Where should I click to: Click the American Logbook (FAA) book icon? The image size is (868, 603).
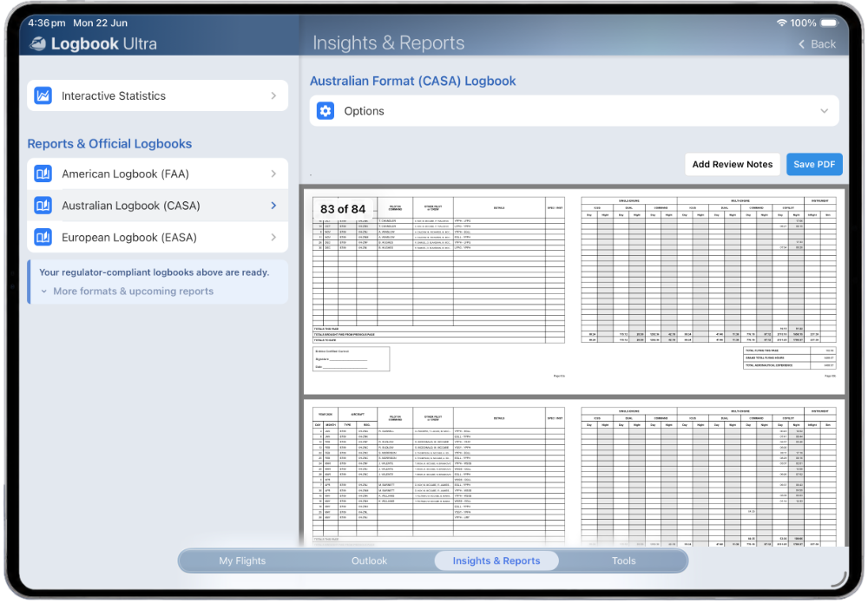(43, 174)
